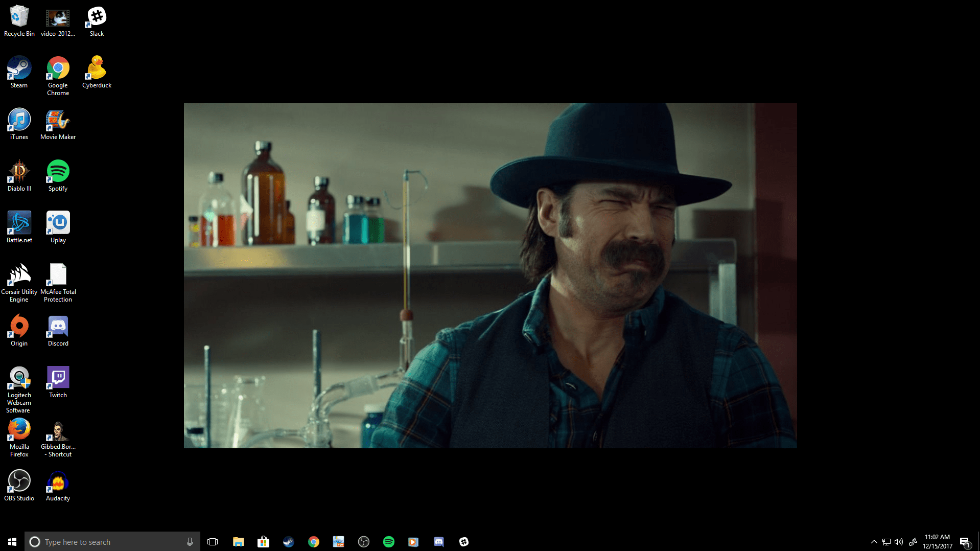This screenshot has width=980, height=551.
Task: Open the network status tray icon
Action: pos(886,542)
